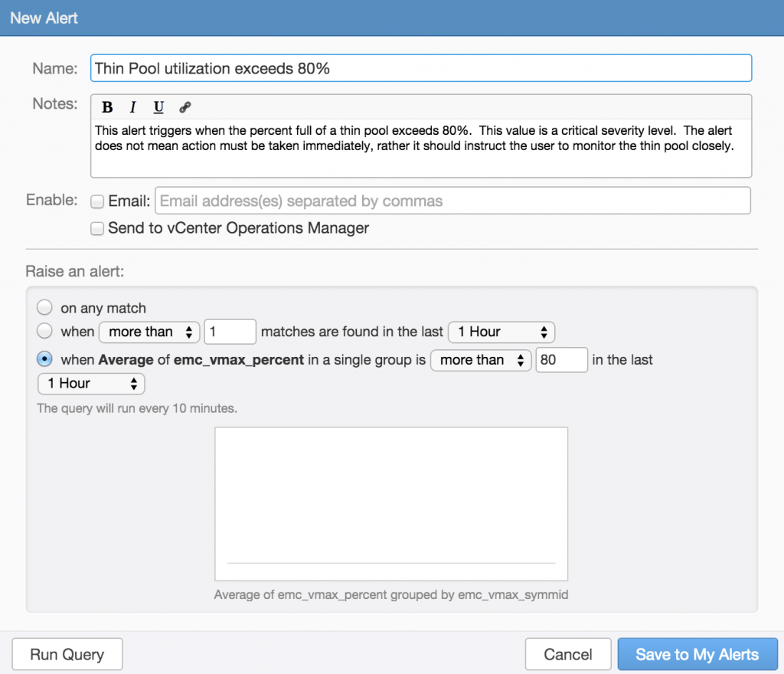784x674 pixels.
Task: Apply underline formatting in Notes toolbar
Action: [x=158, y=107]
